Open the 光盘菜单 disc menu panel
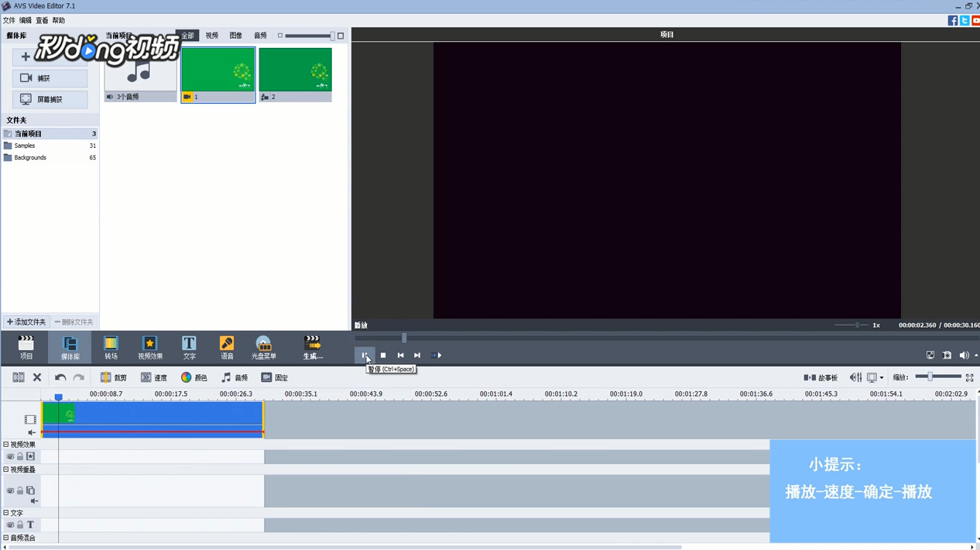This screenshot has width=980, height=550. click(x=263, y=347)
